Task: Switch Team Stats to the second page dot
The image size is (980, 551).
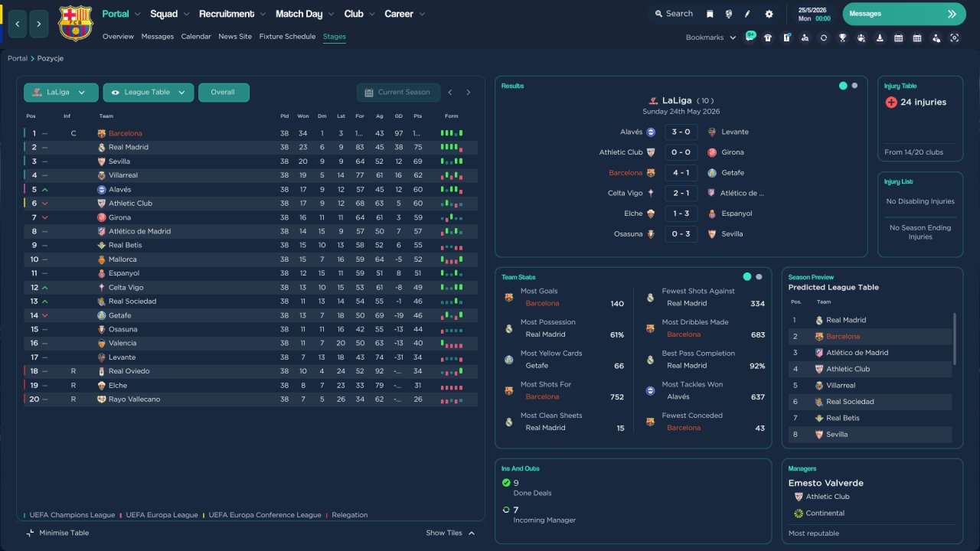Action: [759, 277]
